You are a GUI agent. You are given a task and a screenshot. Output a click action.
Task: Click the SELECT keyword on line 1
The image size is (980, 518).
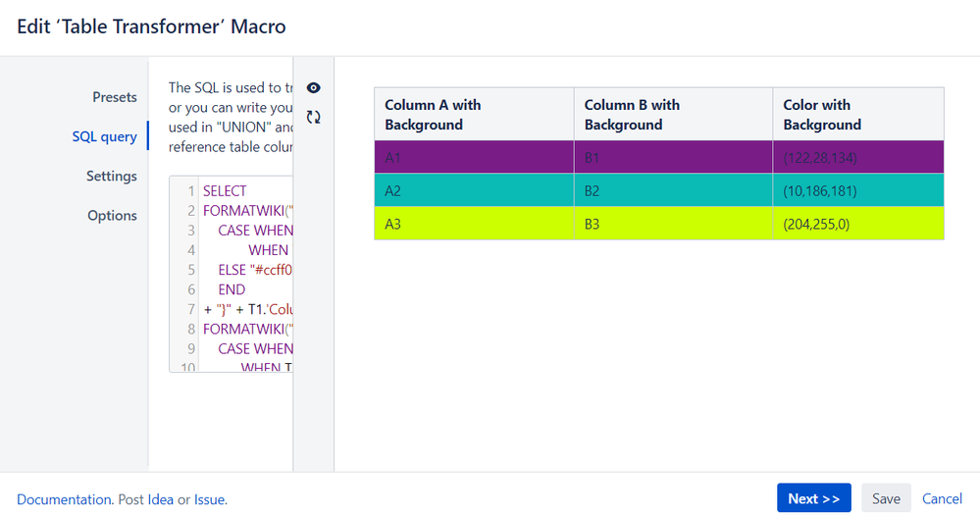tap(225, 190)
